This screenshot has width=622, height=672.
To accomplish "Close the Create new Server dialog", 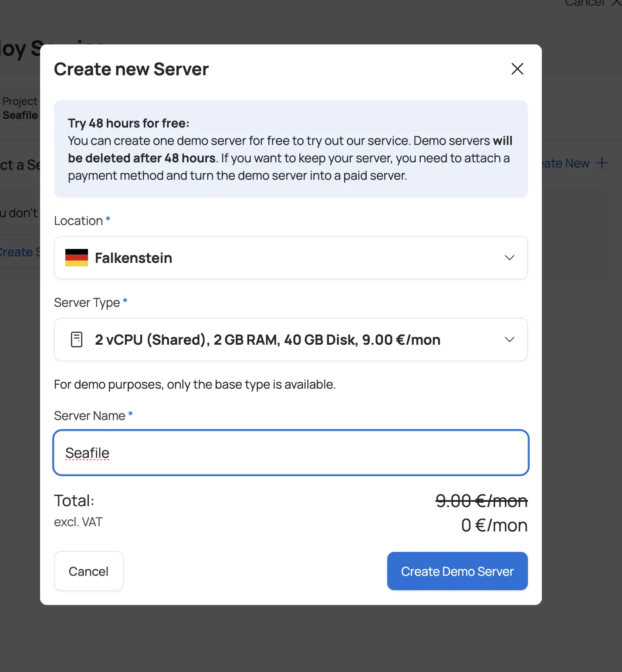I will [x=517, y=69].
